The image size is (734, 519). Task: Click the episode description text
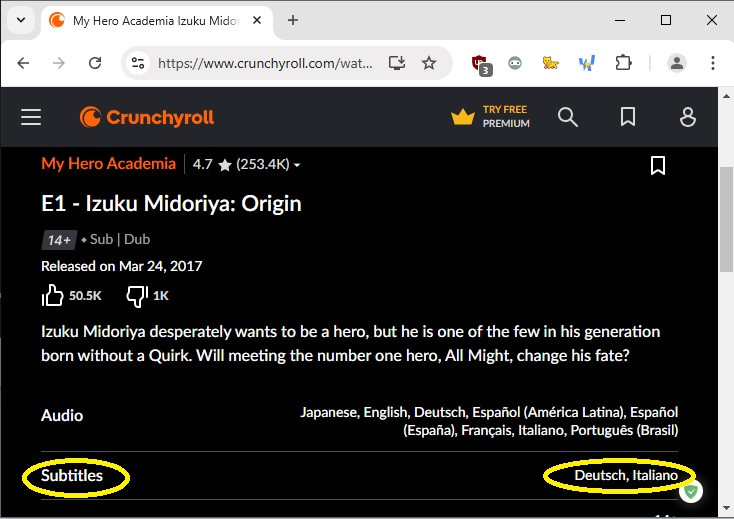pos(351,344)
